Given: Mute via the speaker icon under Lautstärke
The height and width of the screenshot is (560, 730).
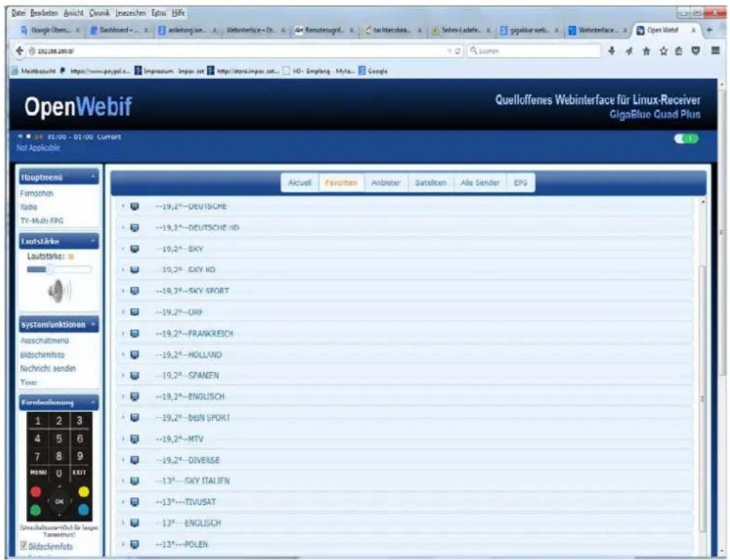Looking at the screenshot, I should coord(59,291).
